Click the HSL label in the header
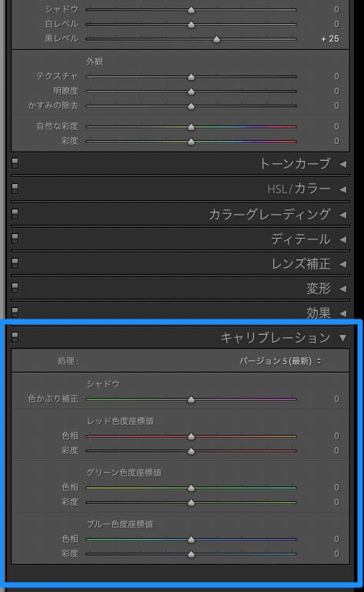 coord(277,189)
